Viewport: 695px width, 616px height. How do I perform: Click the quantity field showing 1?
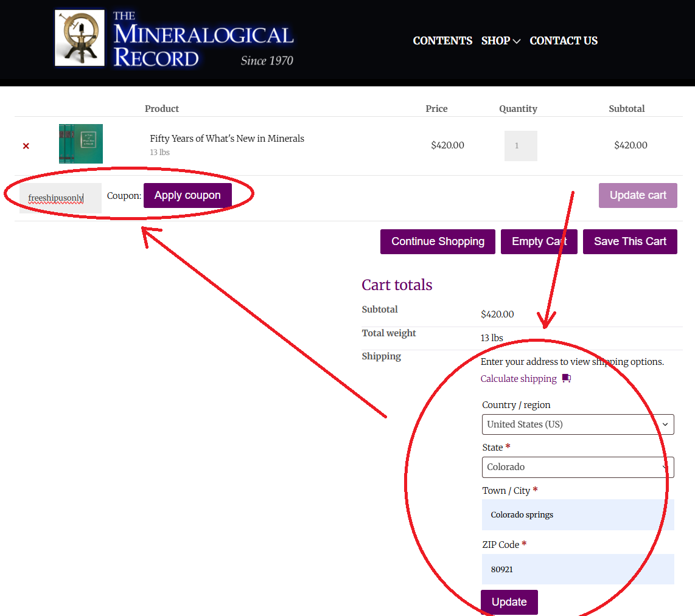pos(521,146)
